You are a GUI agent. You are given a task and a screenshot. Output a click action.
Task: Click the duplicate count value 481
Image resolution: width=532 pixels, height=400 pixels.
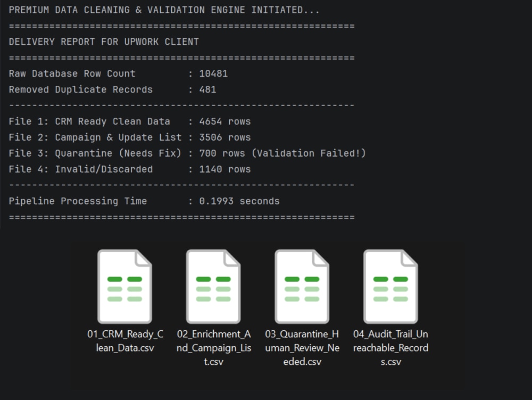click(x=207, y=89)
